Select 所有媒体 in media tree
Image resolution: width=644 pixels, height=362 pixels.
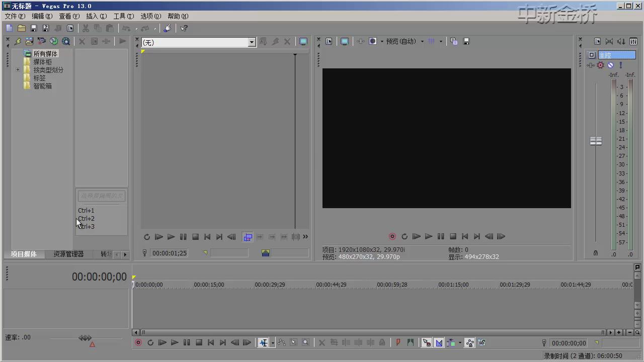tap(45, 54)
